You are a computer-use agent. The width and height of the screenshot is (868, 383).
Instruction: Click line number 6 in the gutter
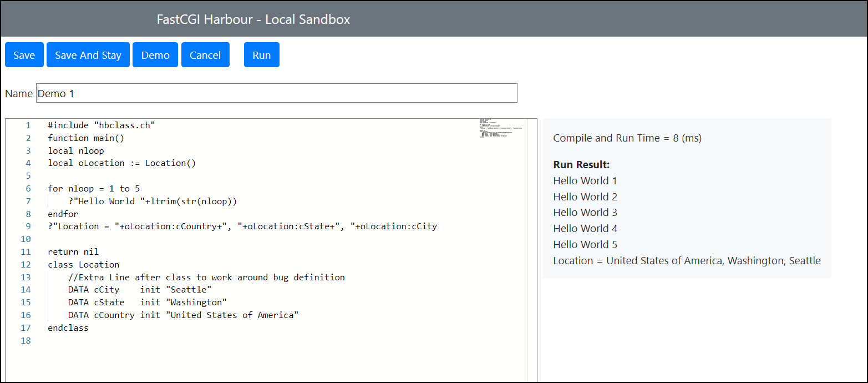(x=28, y=189)
